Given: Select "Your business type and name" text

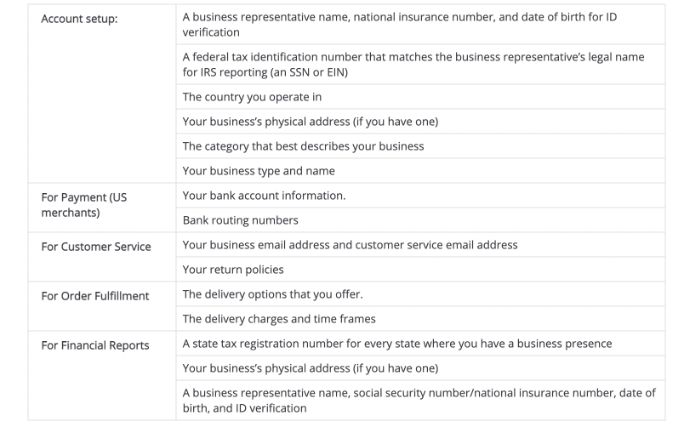Looking at the screenshot, I should [258, 171].
